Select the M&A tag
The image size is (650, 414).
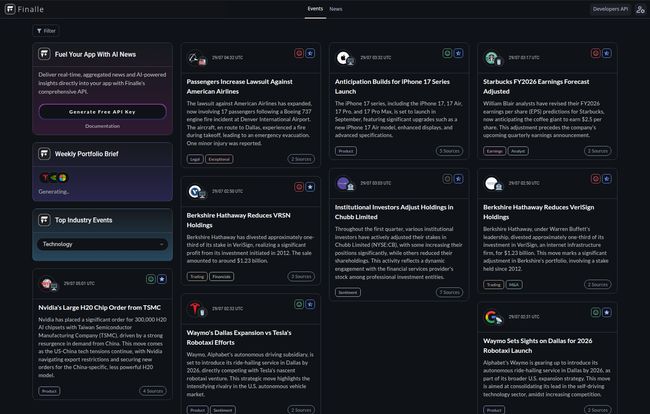514,284
